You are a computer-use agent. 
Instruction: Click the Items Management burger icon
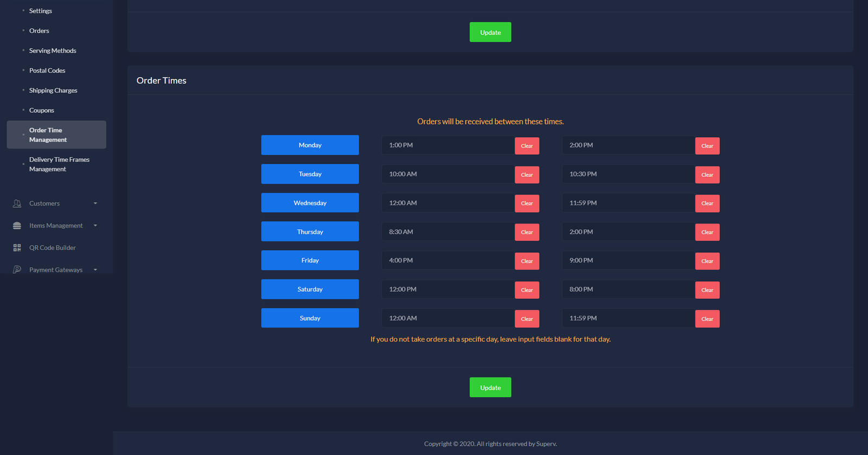pos(17,226)
